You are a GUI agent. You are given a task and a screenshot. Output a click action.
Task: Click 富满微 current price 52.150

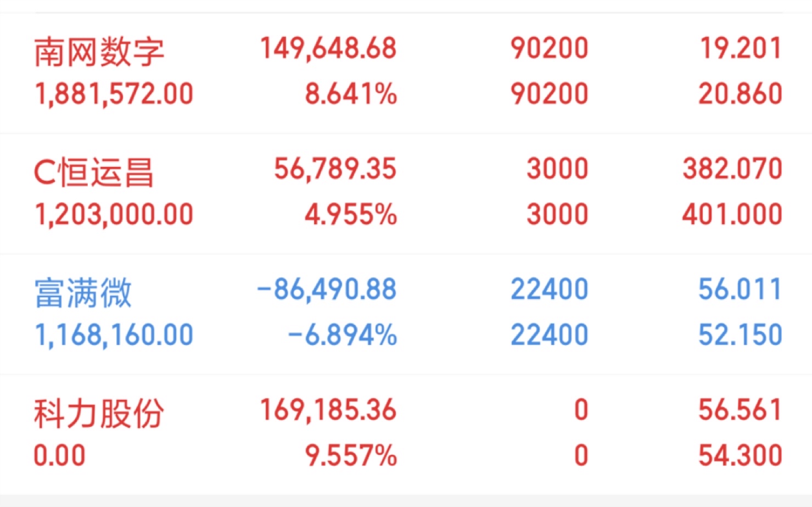(740, 335)
